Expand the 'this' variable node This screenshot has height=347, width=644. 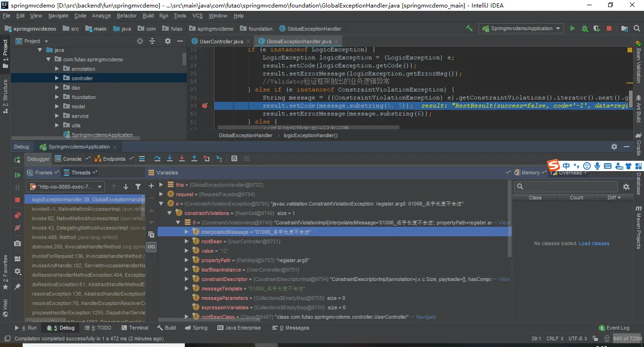point(161,185)
